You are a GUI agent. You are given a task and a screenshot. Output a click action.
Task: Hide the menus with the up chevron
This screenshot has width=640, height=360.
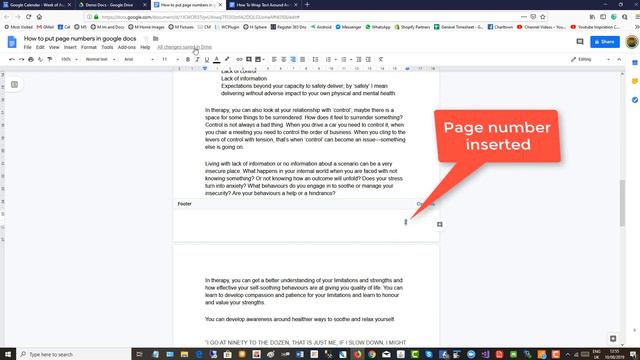(619, 60)
